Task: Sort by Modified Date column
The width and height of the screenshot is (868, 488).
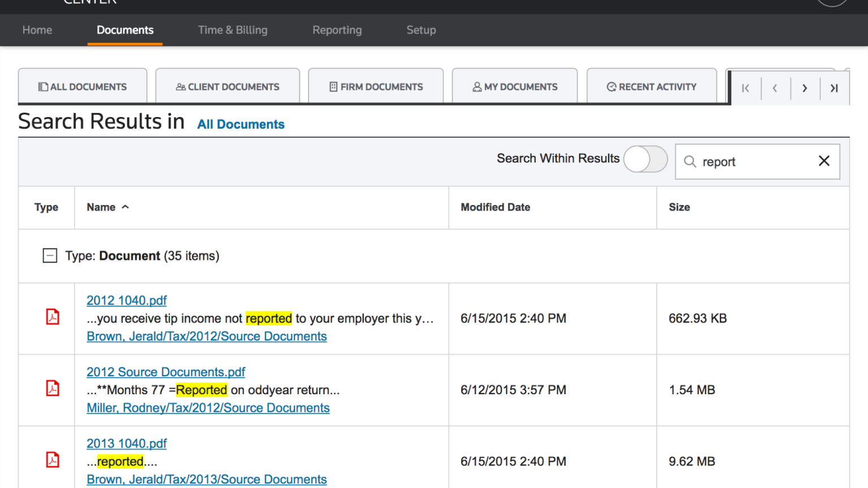Action: coord(495,207)
